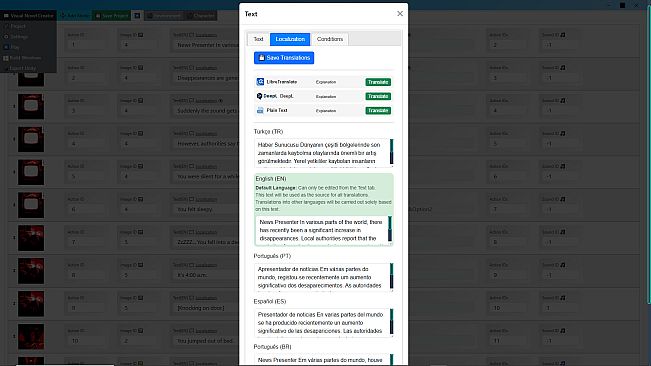Open the Visual Novel Creator menu

click(x=28, y=16)
